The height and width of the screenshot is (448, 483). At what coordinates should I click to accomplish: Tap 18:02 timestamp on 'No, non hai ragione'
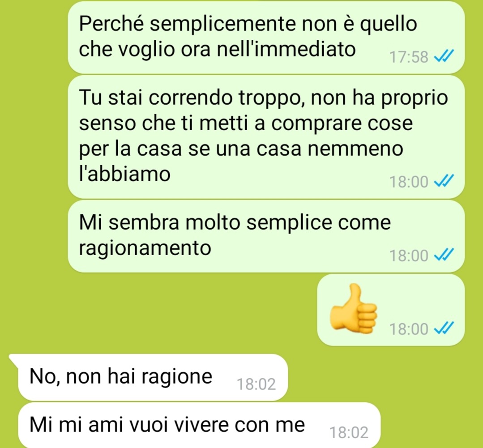coord(256,384)
